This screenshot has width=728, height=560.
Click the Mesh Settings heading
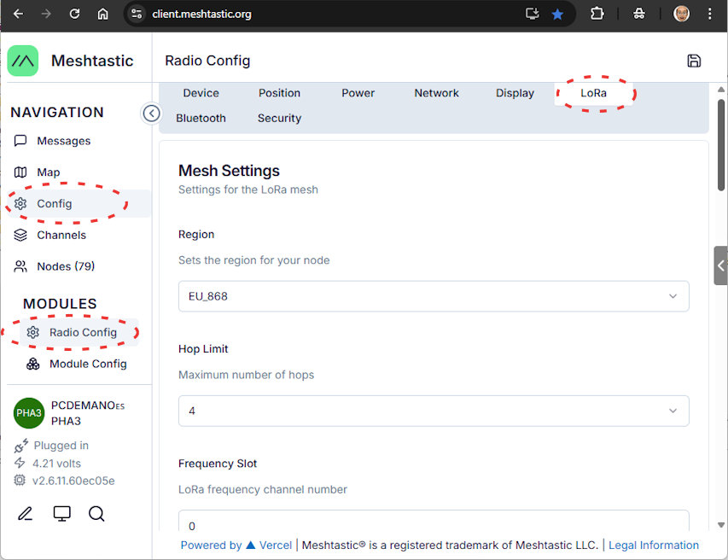229,171
